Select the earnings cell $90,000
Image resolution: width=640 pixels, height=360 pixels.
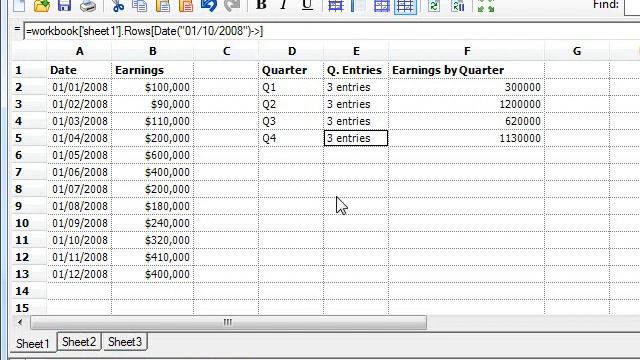point(153,104)
